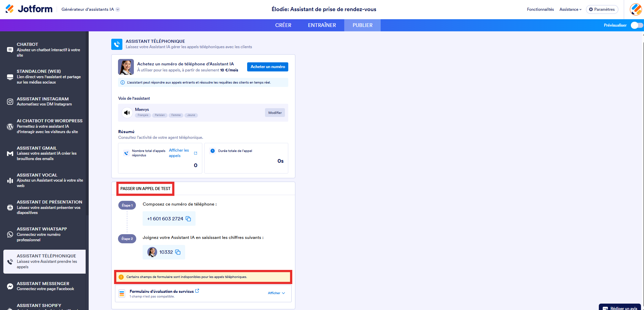Viewport: 644px width, 310px height.
Task: Click the call duration clock icon
Action: pyautogui.click(x=213, y=151)
